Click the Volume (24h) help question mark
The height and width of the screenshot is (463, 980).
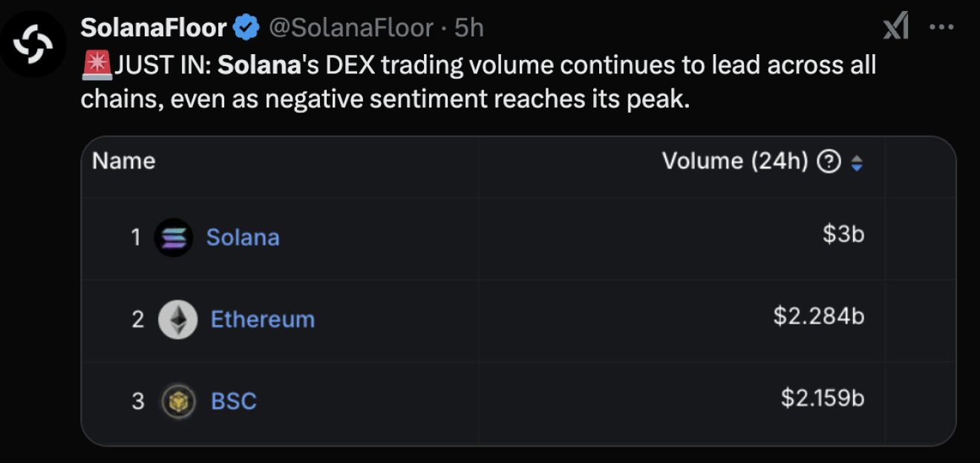[x=828, y=162]
